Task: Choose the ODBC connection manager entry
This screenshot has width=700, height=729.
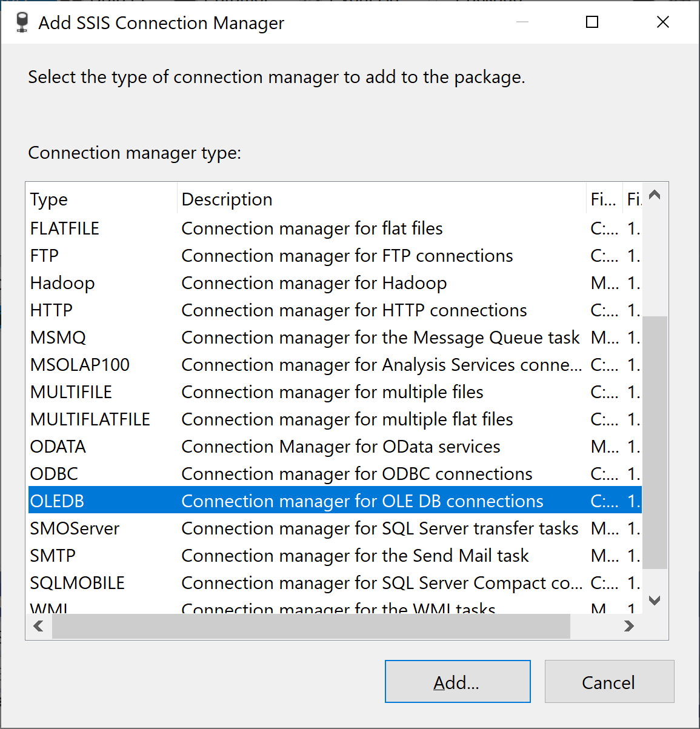Action: coord(55,474)
